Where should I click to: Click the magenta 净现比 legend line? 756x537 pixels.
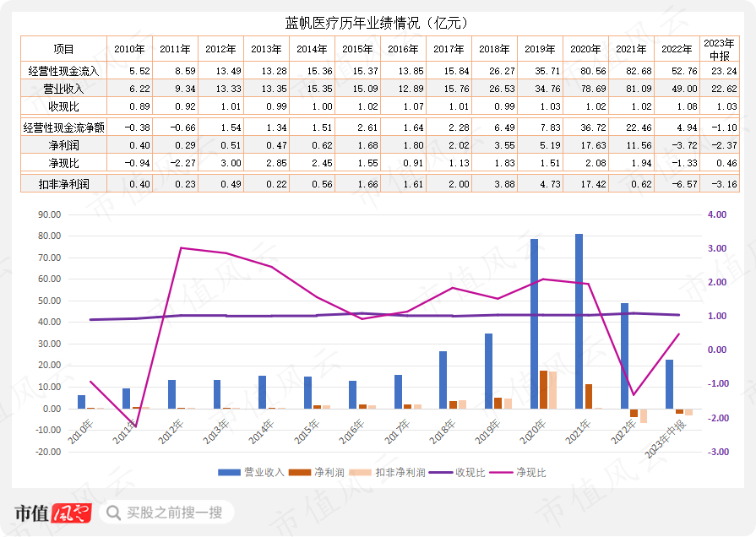502,472
